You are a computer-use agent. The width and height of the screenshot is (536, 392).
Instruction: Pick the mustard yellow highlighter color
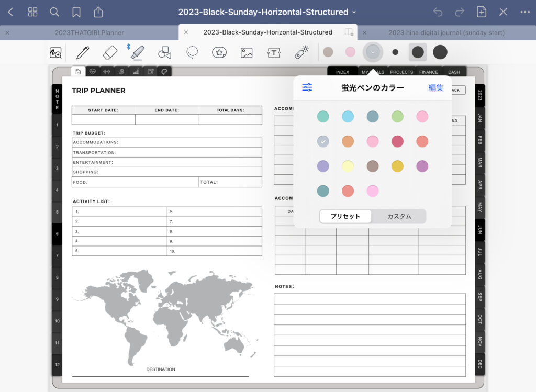point(397,166)
